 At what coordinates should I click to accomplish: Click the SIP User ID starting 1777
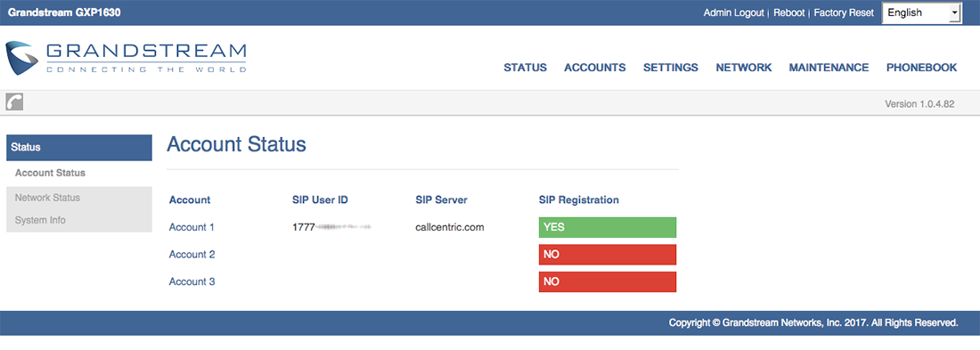click(x=332, y=227)
